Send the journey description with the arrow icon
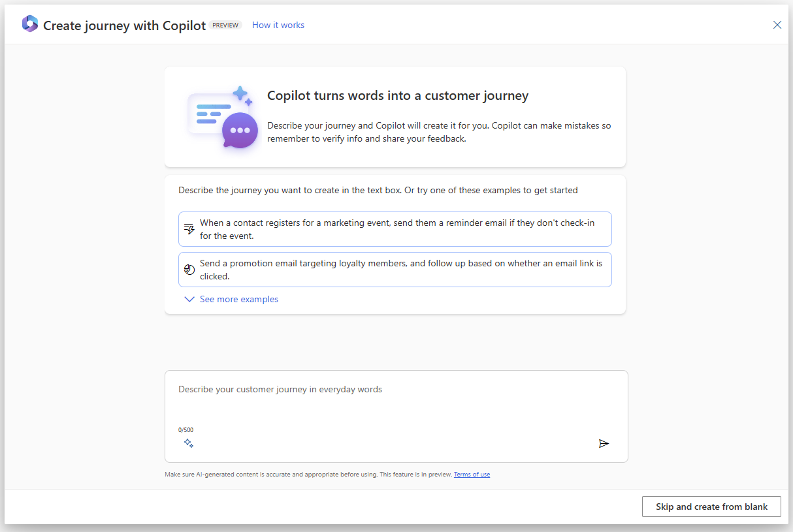The height and width of the screenshot is (532, 793). (604, 443)
